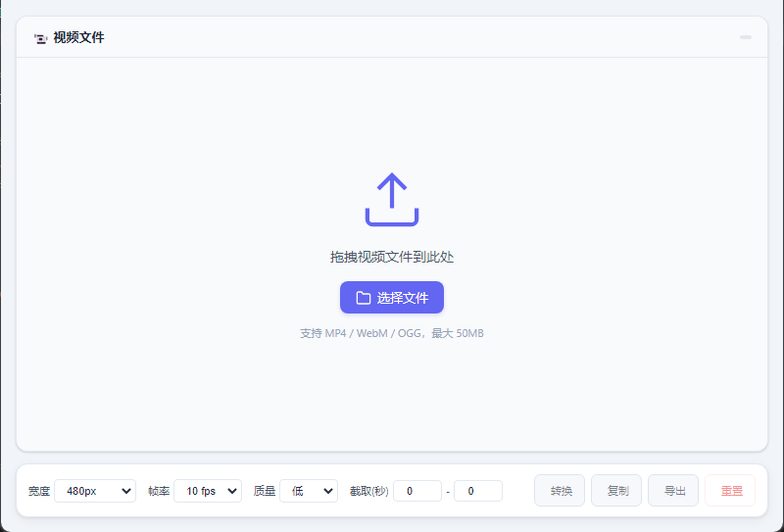The image size is (784, 532).
Task: Click the 截取(秒) label
Action: click(x=369, y=491)
